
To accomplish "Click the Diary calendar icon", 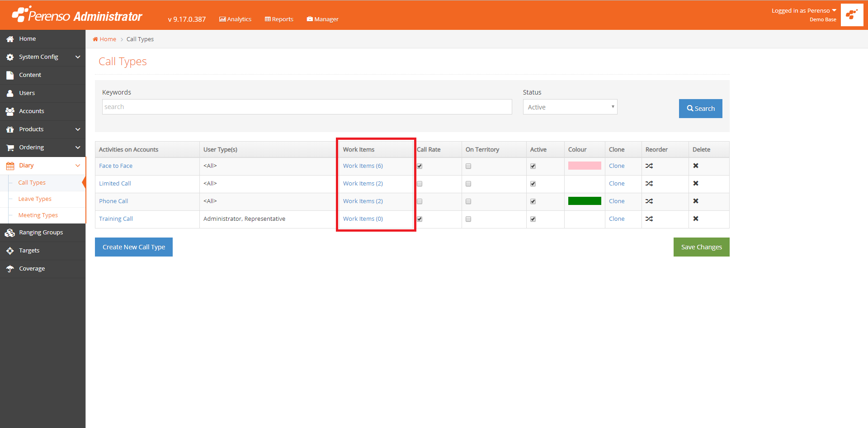I will [10, 166].
